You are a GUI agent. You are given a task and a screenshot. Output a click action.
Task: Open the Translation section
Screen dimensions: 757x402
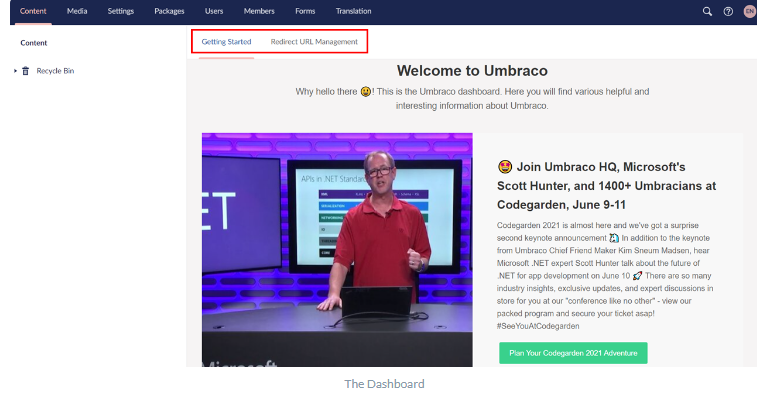click(x=353, y=11)
